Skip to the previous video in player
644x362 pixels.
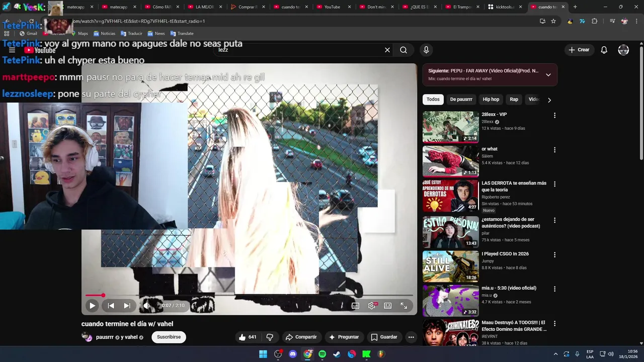[x=111, y=305]
